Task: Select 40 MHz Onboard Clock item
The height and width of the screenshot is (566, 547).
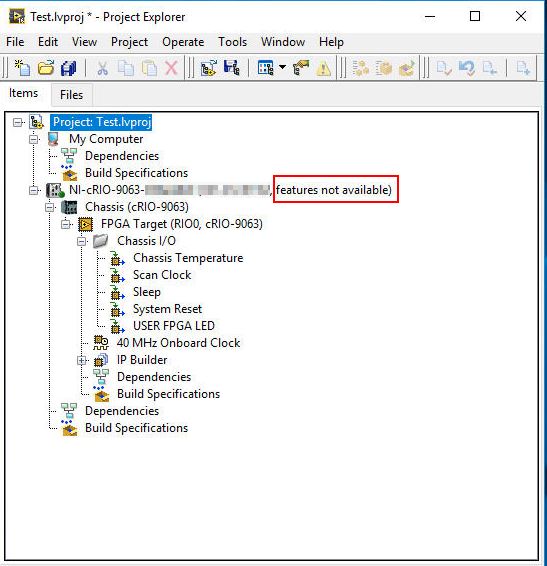Action: pos(178,343)
